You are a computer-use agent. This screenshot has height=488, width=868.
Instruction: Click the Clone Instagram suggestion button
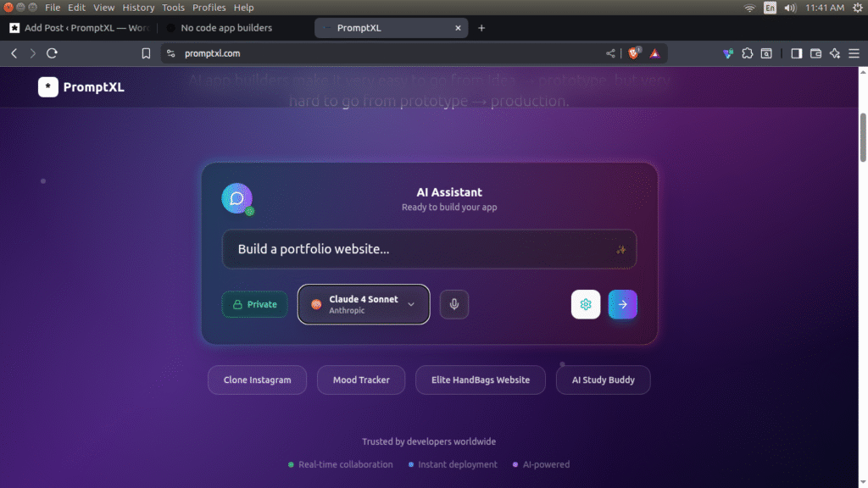point(257,380)
